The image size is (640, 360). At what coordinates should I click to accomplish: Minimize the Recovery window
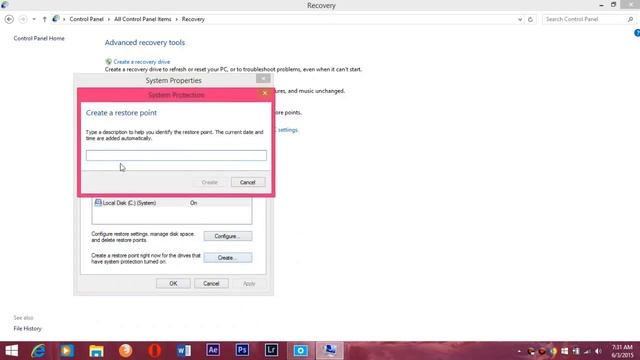click(x=601, y=5)
